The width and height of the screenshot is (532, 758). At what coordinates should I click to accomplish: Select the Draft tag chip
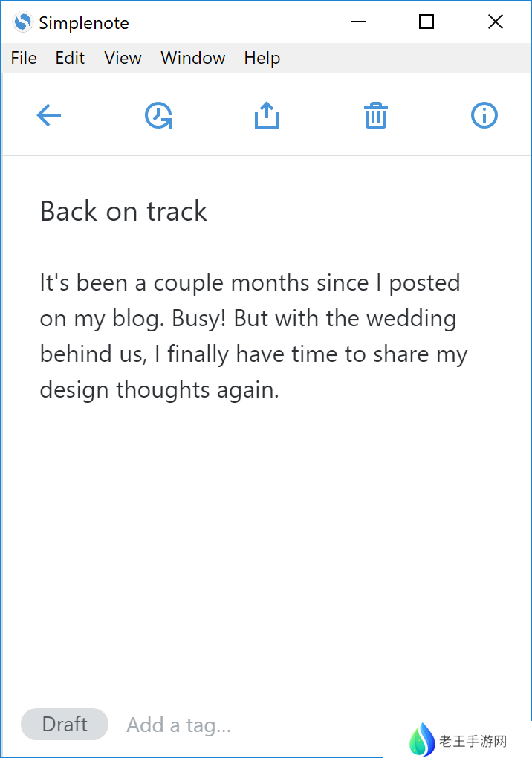point(65,725)
